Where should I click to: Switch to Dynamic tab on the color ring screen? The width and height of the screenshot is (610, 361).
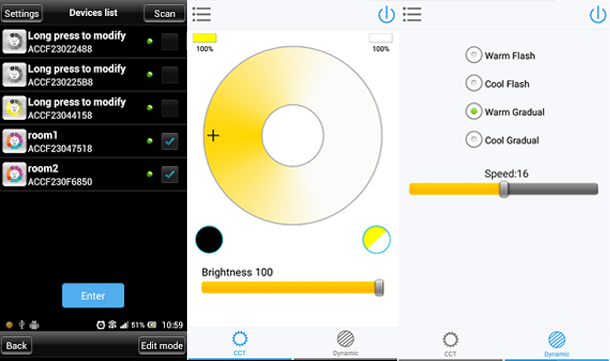coord(345,343)
